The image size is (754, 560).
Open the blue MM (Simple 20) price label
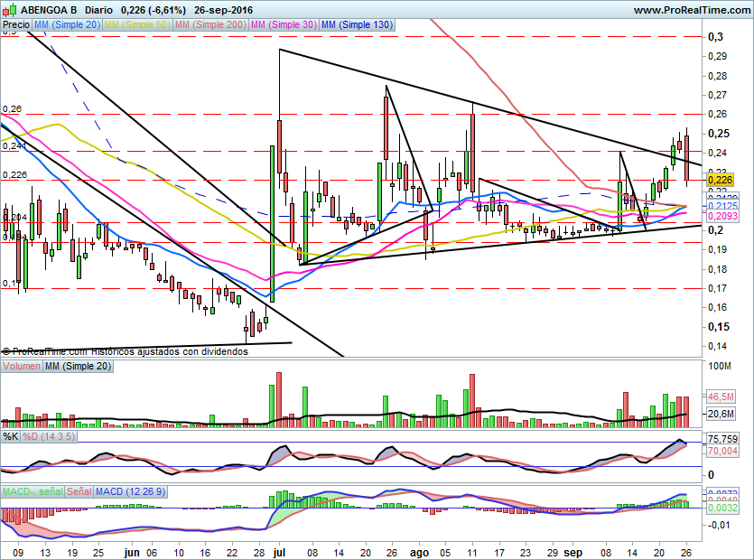(67, 25)
